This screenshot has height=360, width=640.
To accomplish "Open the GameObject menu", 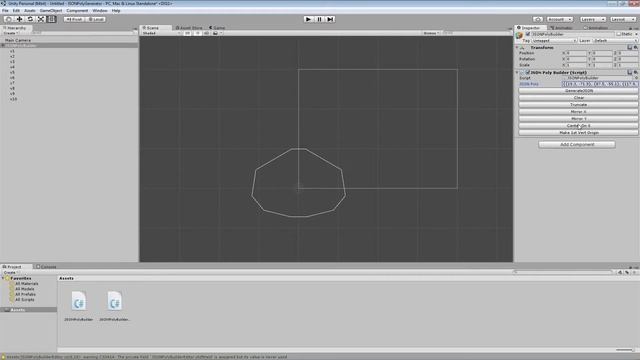I will click(x=51, y=11).
